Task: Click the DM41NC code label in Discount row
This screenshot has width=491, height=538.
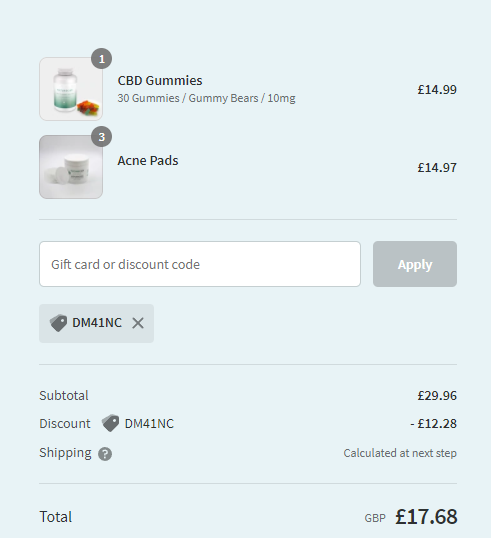Action: coord(149,424)
